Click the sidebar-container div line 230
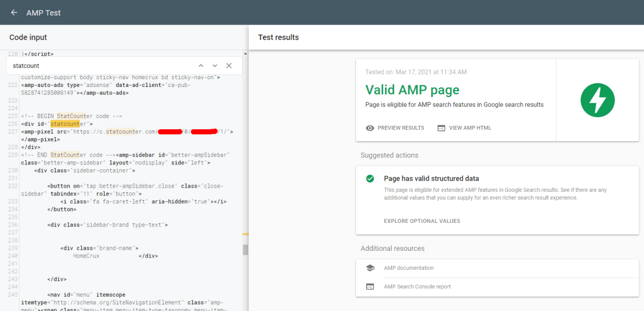Image resolution: width=644 pixels, height=311 pixels. [x=85, y=170]
